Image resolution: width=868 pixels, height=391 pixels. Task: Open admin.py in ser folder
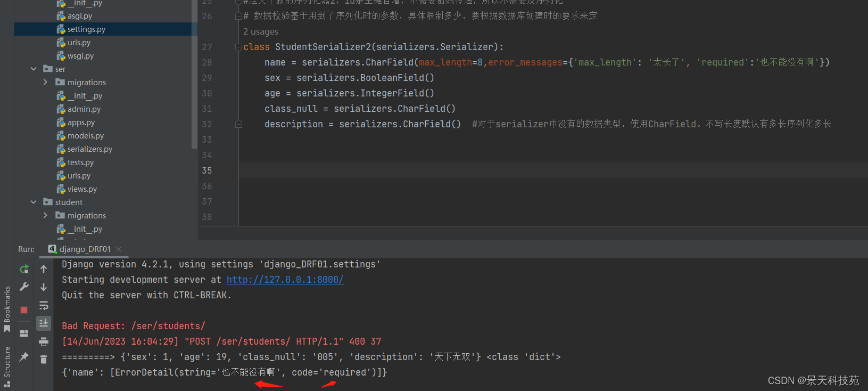[x=84, y=109]
